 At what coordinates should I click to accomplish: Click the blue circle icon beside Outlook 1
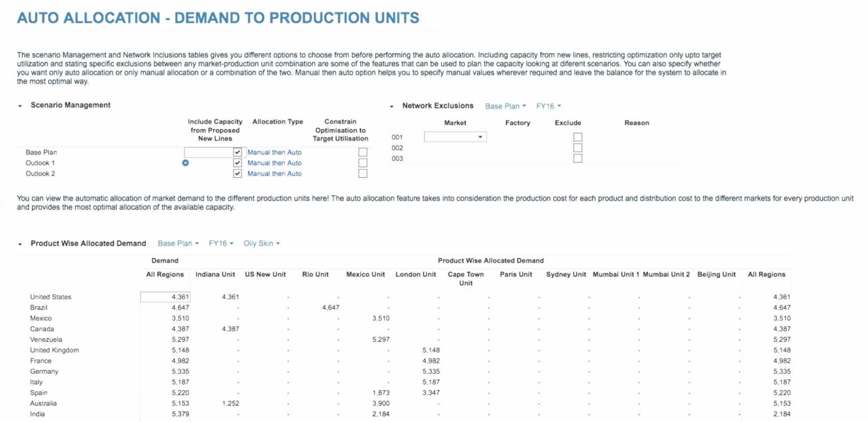tap(185, 163)
